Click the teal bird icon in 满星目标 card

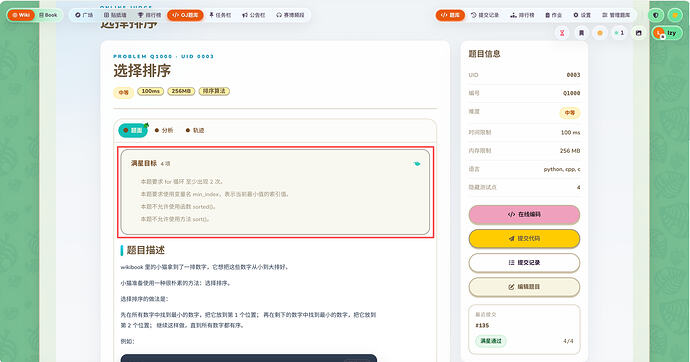pyautogui.click(x=417, y=164)
